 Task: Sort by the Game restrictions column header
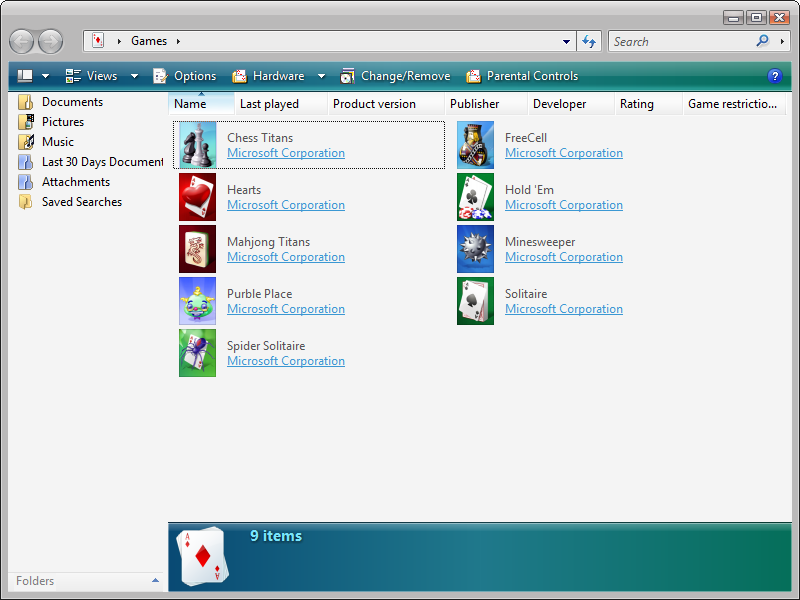tap(734, 104)
